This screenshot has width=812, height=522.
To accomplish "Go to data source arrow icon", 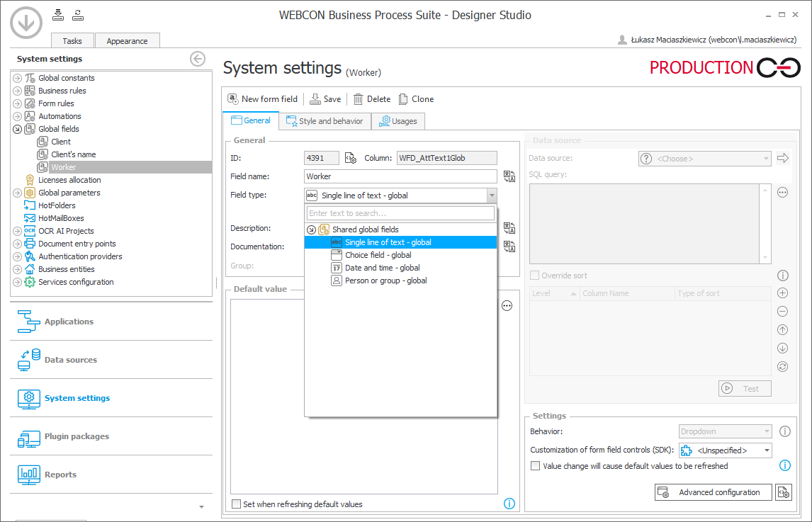I will tap(783, 158).
